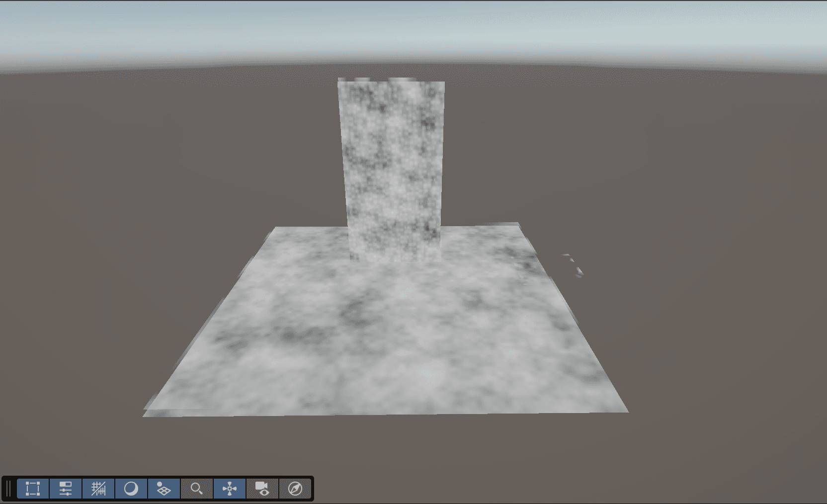The width and height of the screenshot is (827, 504).
Task: Toggle the Tools overlay (dashed rectangle icon)
Action: click(33, 489)
